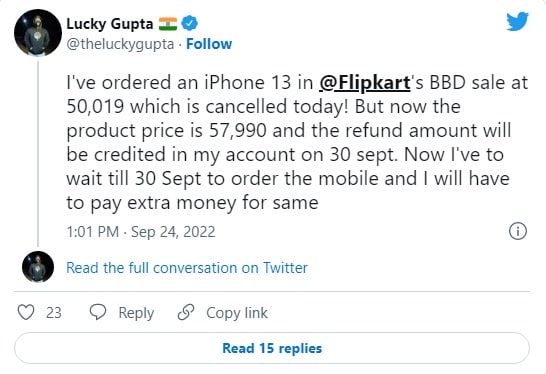Click the Indian flag emoji beside the name

click(168, 24)
